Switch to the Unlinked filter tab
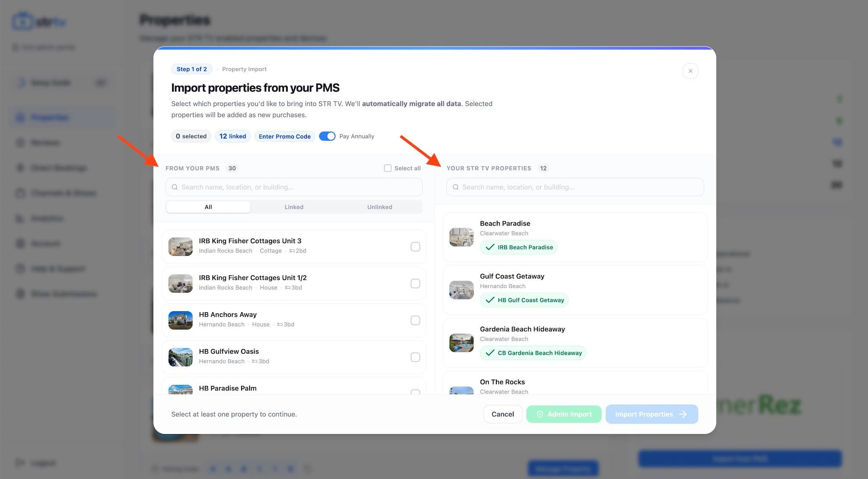 (x=379, y=207)
